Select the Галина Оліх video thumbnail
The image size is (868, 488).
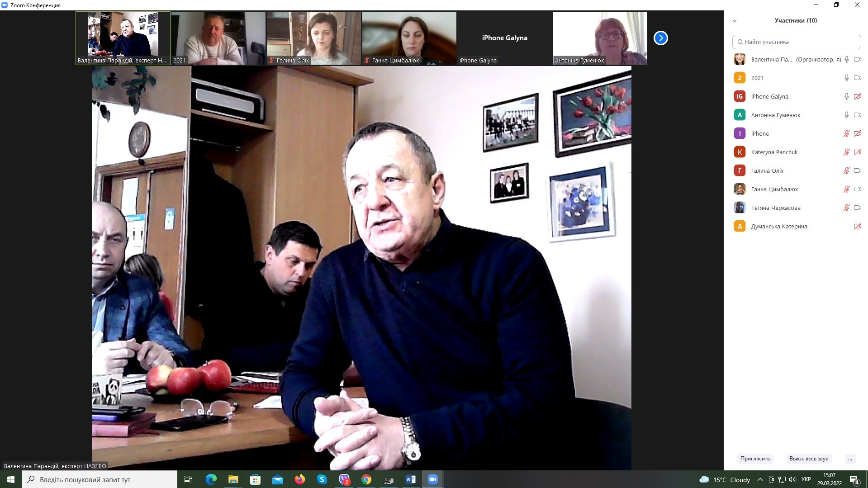coord(314,38)
